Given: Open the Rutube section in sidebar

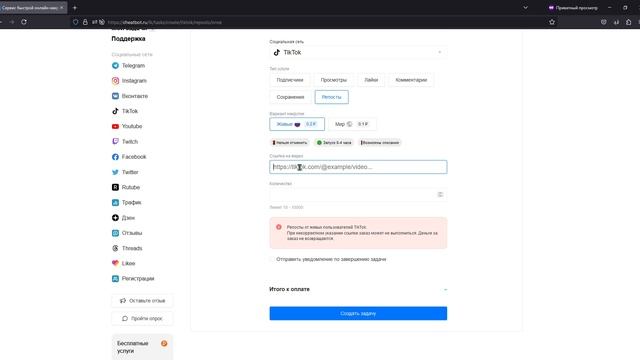Looking at the screenshot, I should click(126, 187).
